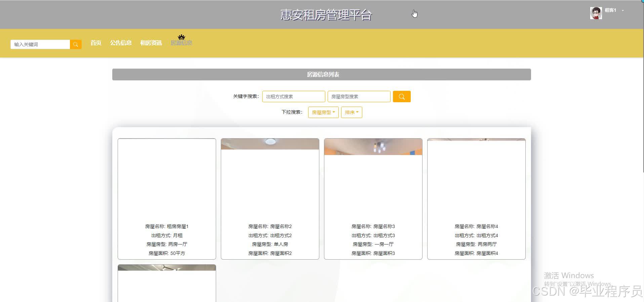The width and height of the screenshot is (644, 302).
Task: Click the crown icon above 房源信息
Action: pos(182,37)
